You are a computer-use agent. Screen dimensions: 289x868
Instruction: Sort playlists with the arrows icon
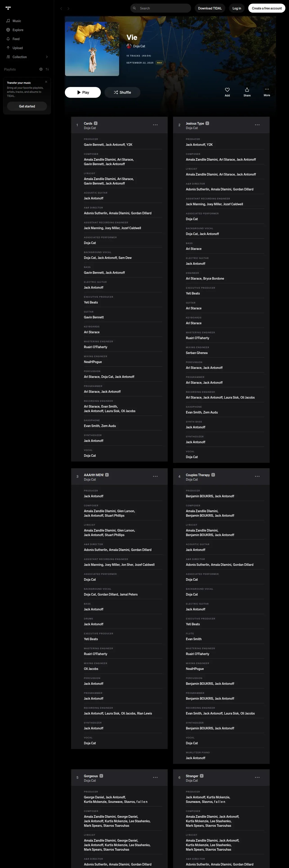pyautogui.click(x=47, y=69)
